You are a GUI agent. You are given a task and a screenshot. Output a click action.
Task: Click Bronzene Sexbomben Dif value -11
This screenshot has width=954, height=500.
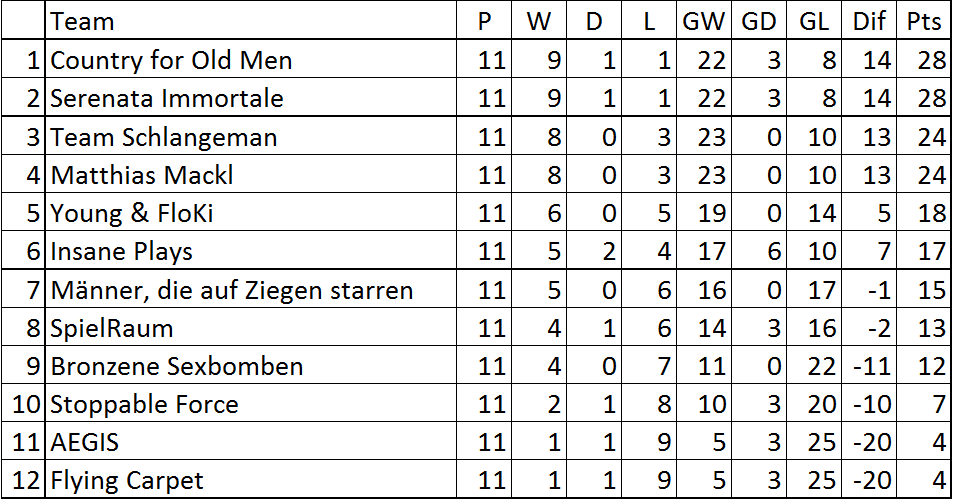click(x=869, y=365)
